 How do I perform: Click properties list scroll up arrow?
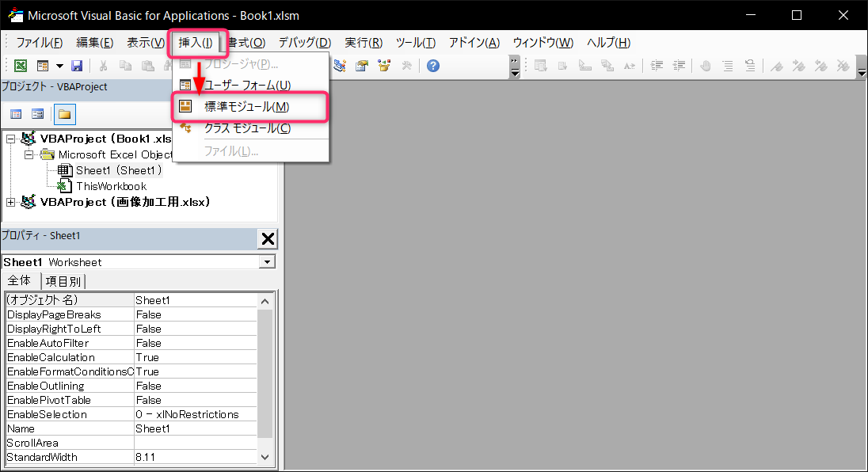[x=265, y=302]
